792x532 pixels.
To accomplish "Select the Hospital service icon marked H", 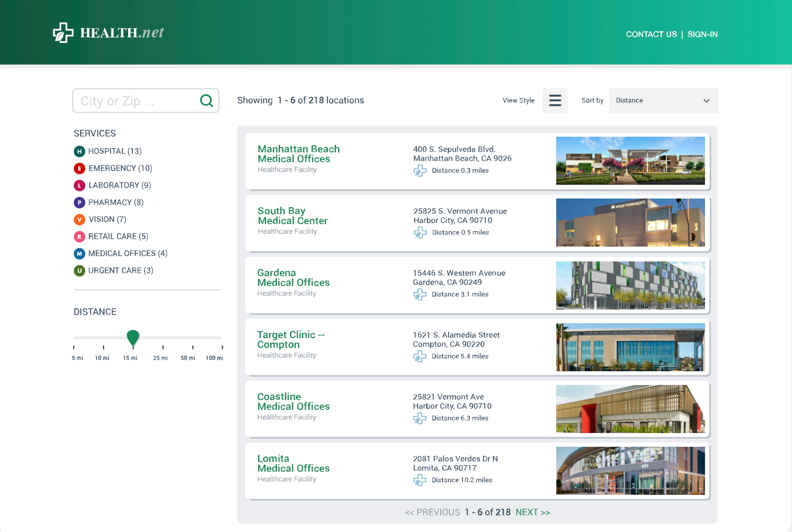I will click(80, 151).
